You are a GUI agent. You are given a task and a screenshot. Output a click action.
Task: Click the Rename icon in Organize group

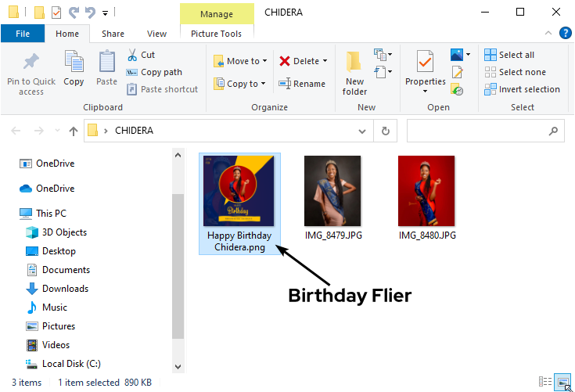[285, 84]
